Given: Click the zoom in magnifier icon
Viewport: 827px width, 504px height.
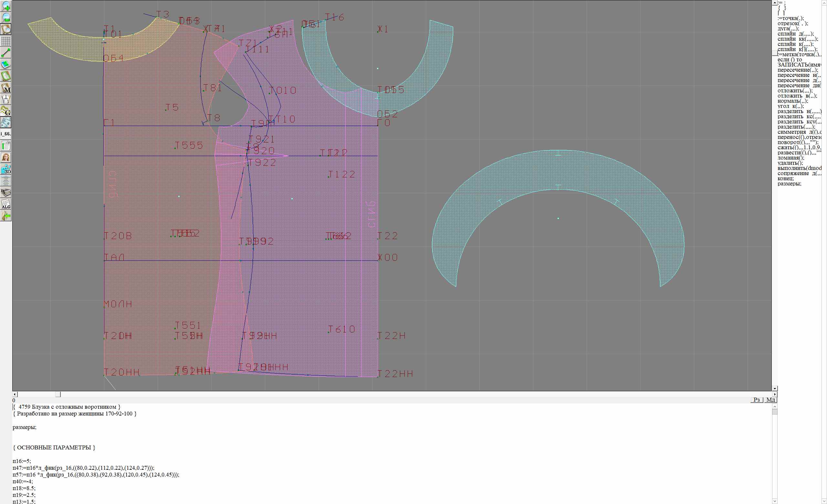Looking at the screenshot, I should 6,6.
